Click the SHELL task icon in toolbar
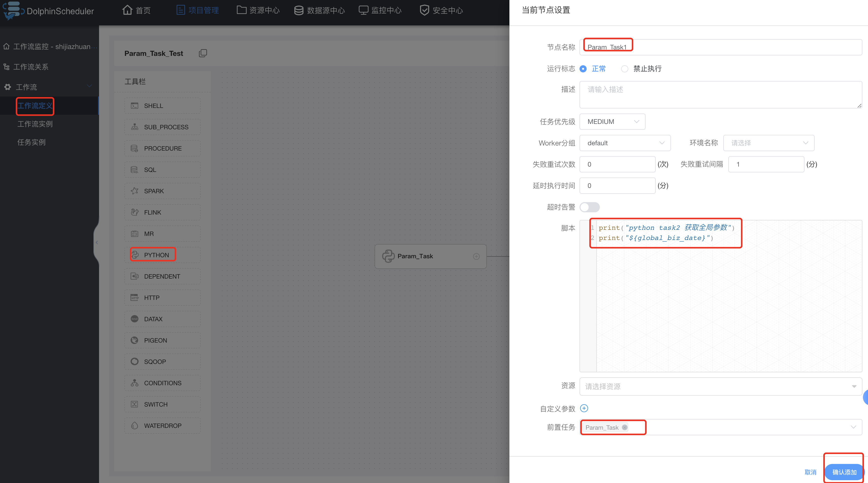The height and width of the screenshot is (483, 868). click(x=134, y=106)
